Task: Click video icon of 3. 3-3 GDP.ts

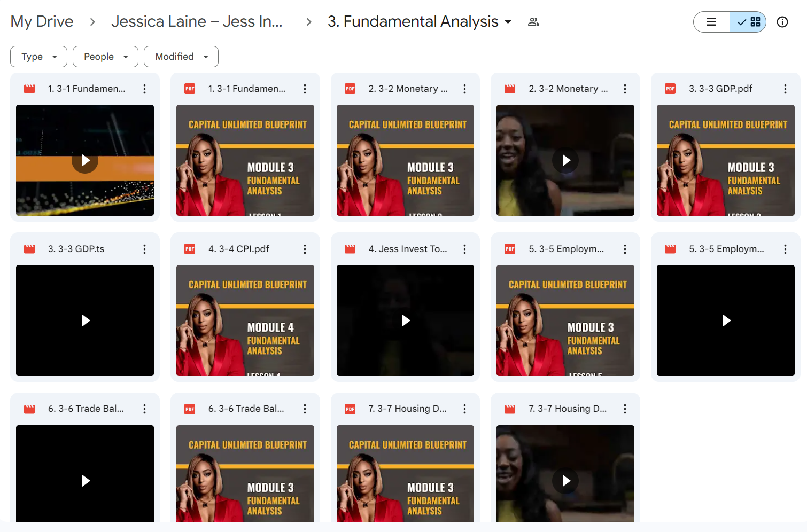Action: click(x=29, y=249)
